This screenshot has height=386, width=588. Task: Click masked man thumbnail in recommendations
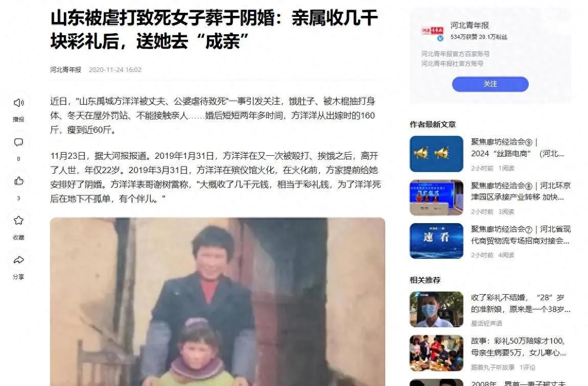(436, 309)
